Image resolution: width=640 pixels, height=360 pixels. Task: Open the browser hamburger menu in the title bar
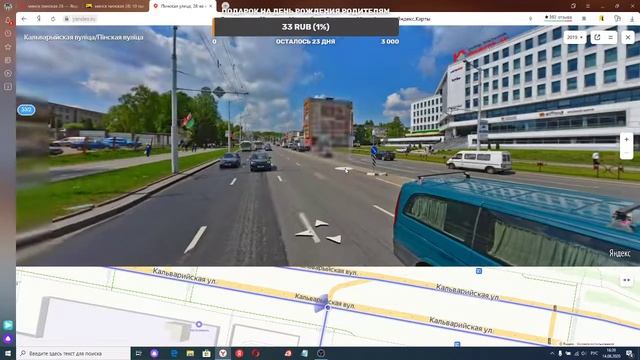[588, 6]
